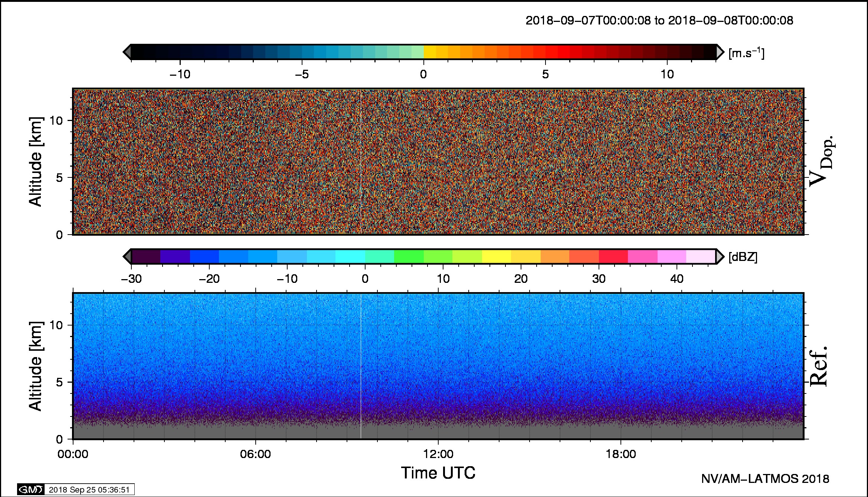Click the NV/AM-LATMOS 2018 credit text
Image resolution: width=868 pixels, height=497 pixels.
(x=765, y=479)
